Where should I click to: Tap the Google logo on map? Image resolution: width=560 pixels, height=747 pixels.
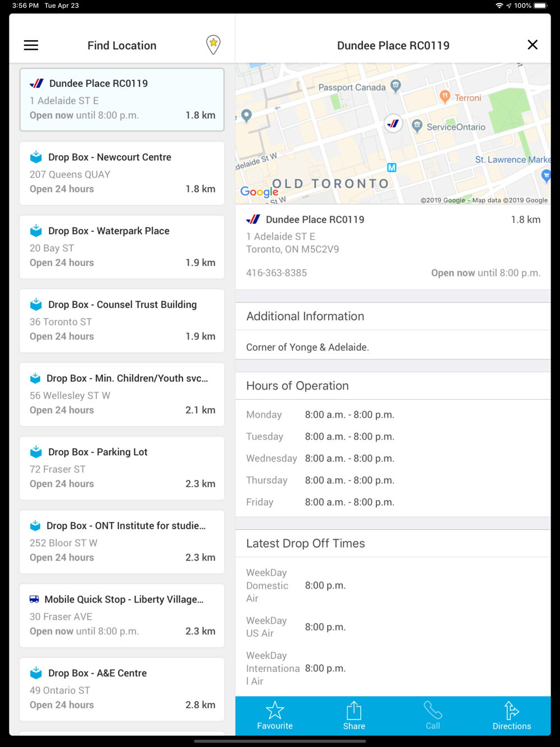click(259, 192)
